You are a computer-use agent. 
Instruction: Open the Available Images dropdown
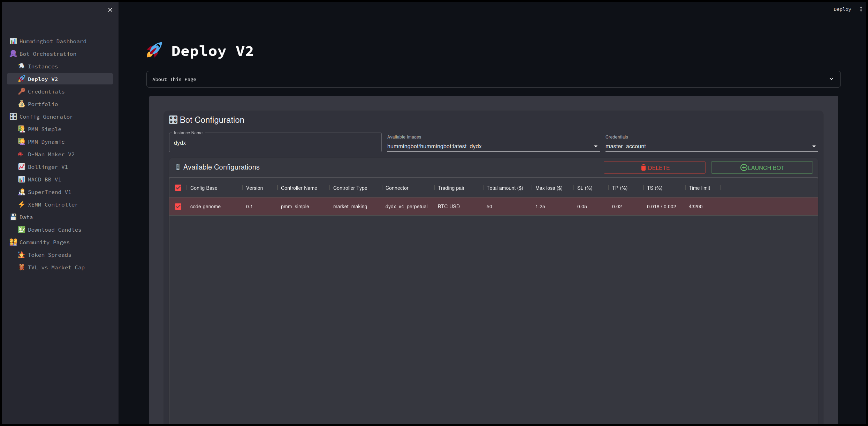point(493,147)
